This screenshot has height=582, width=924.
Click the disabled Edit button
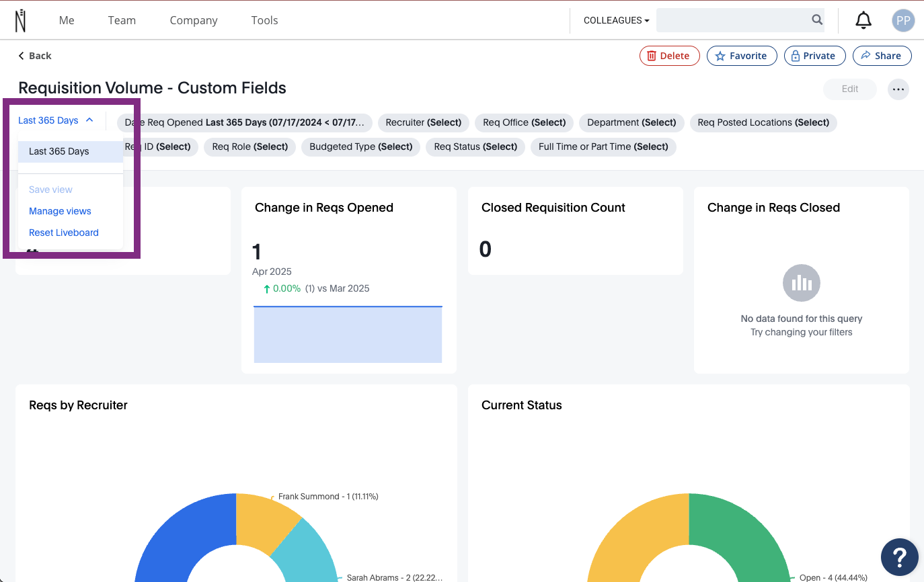click(x=850, y=89)
